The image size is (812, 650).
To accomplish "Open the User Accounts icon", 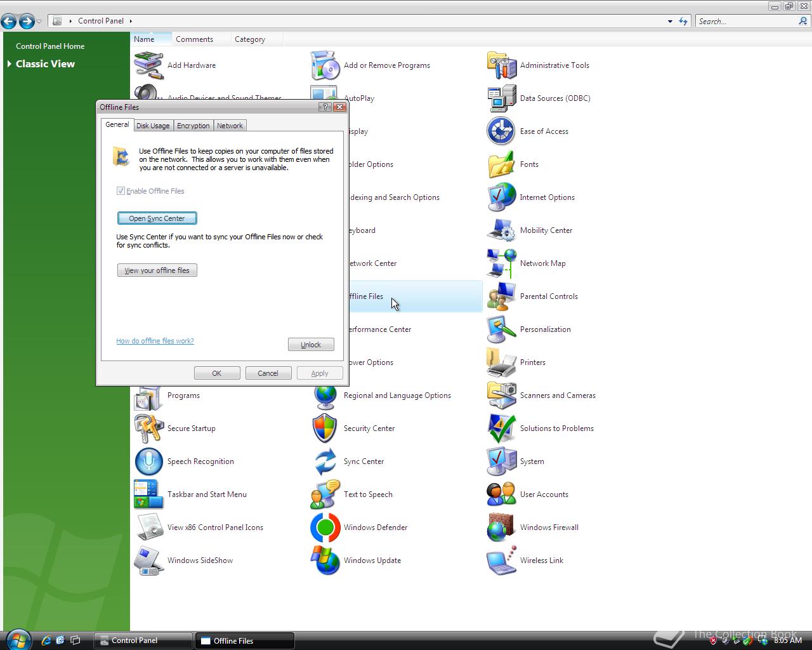I will click(501, 494).
